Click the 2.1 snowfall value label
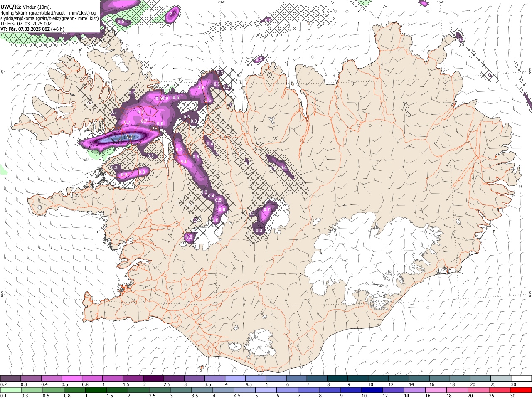The width and height of the screenshot is (532, 399). (173, 14)
